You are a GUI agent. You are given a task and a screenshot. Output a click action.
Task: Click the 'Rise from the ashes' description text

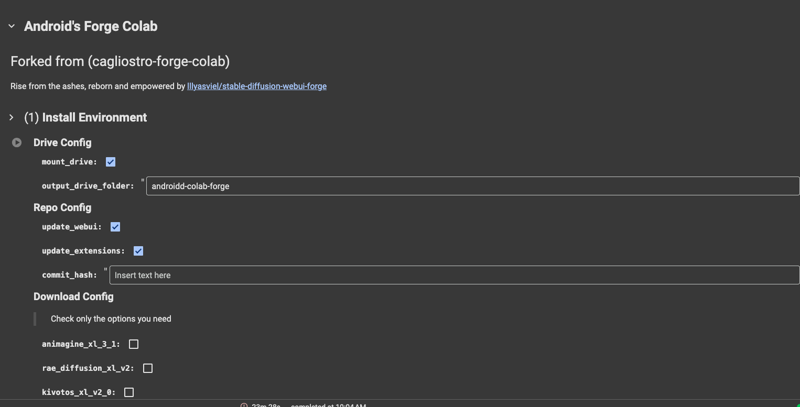[97, 86]
